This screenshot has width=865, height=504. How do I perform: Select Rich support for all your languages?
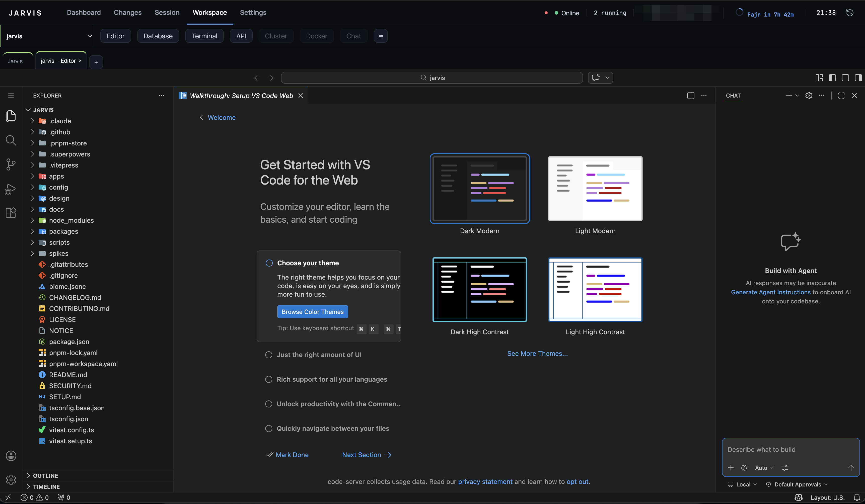coord(269,379)
